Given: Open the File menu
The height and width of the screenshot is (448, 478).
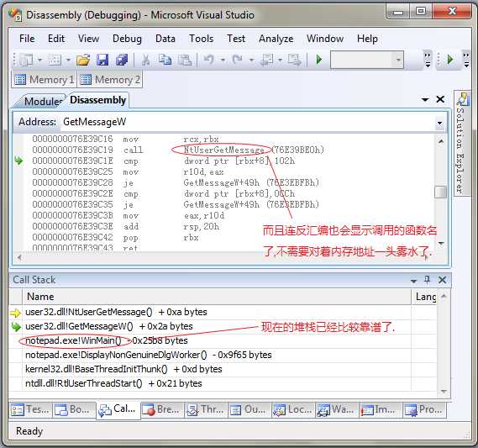Looking at the screenshot, I should click(x=27, y=39).
